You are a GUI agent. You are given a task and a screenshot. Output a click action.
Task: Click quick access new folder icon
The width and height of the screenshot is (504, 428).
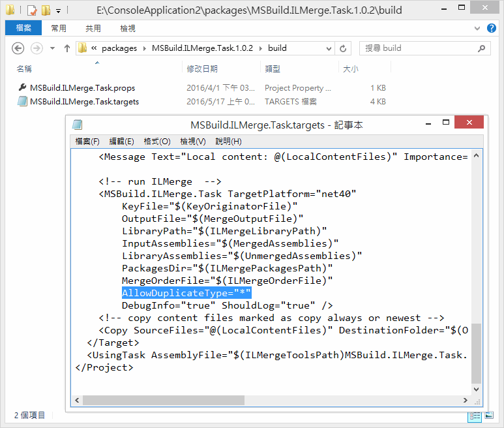click(x=46, y=10)
